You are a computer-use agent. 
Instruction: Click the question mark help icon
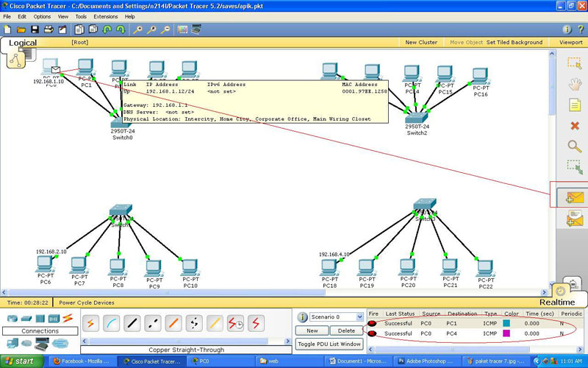tap(581, 29)
